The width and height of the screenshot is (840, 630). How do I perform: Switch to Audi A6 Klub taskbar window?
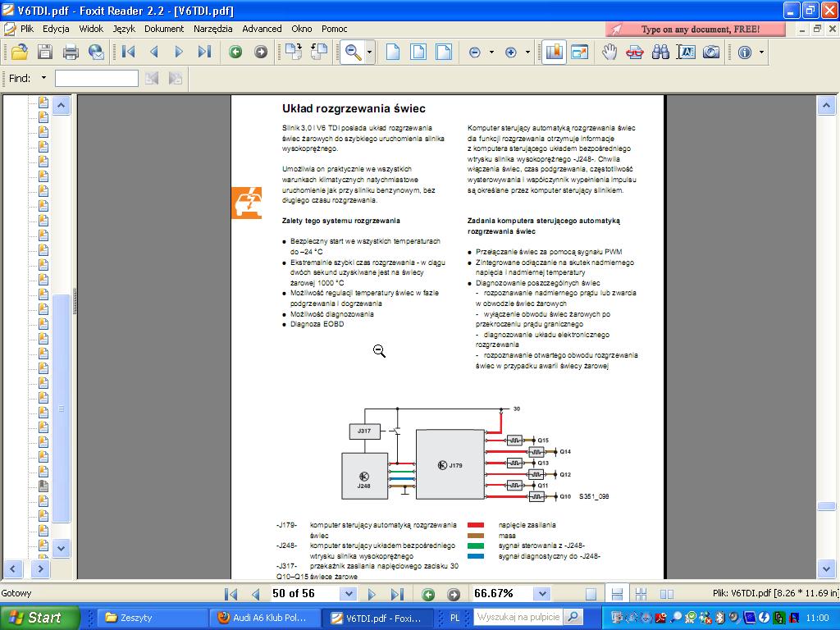(x=262, y=618)
